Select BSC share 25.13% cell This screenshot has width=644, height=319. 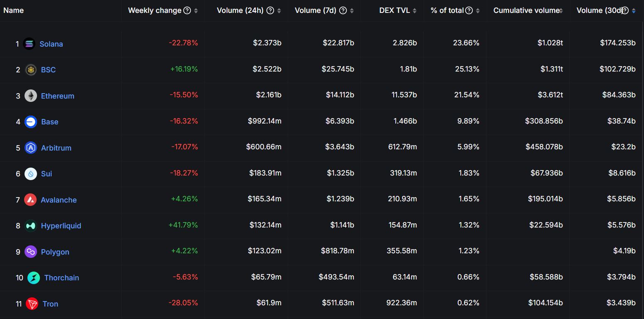467,69
